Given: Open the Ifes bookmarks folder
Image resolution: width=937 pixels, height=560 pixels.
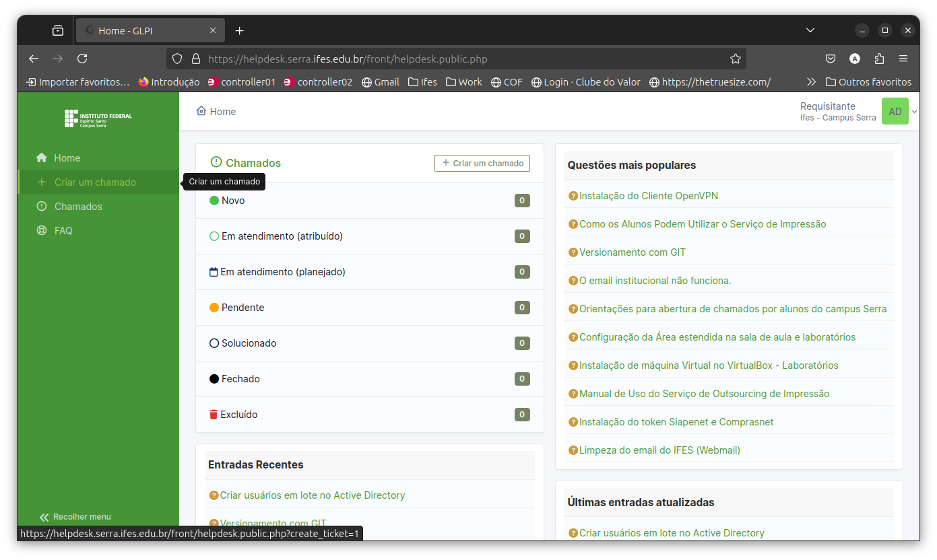Looking at the screenshot, I should [422, 82].
